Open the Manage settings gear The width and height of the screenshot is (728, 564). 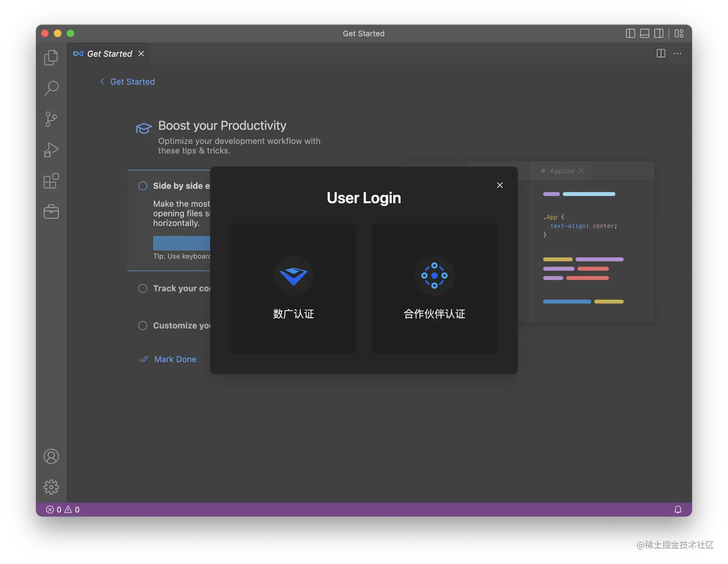pos(51,487)
